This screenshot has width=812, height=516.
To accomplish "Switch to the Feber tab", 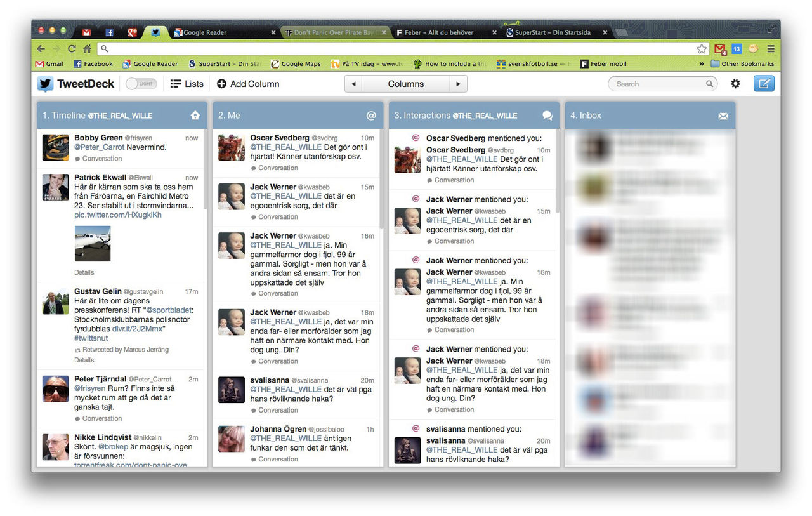I will 444,32.
